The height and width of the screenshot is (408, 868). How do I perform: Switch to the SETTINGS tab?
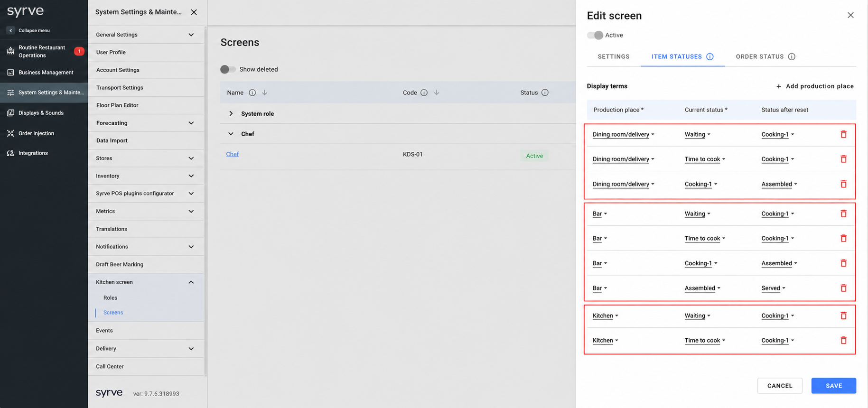(x=614, y=56)
